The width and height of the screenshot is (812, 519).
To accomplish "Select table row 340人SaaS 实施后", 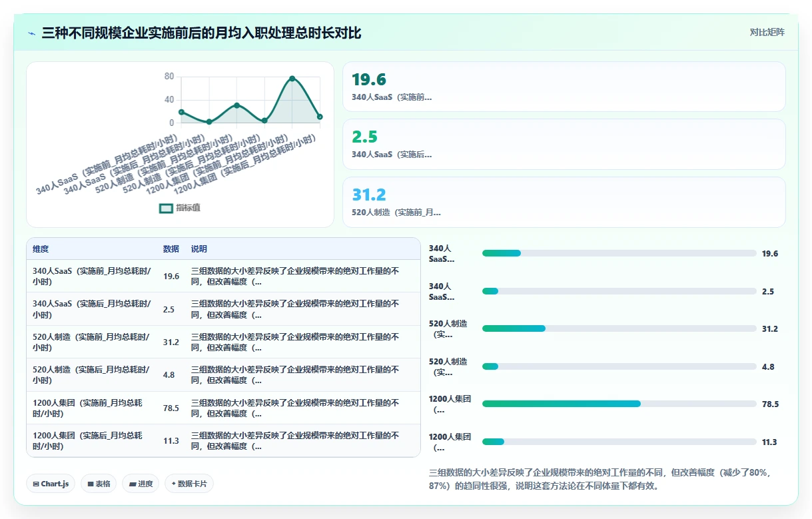I will (223, 309).
